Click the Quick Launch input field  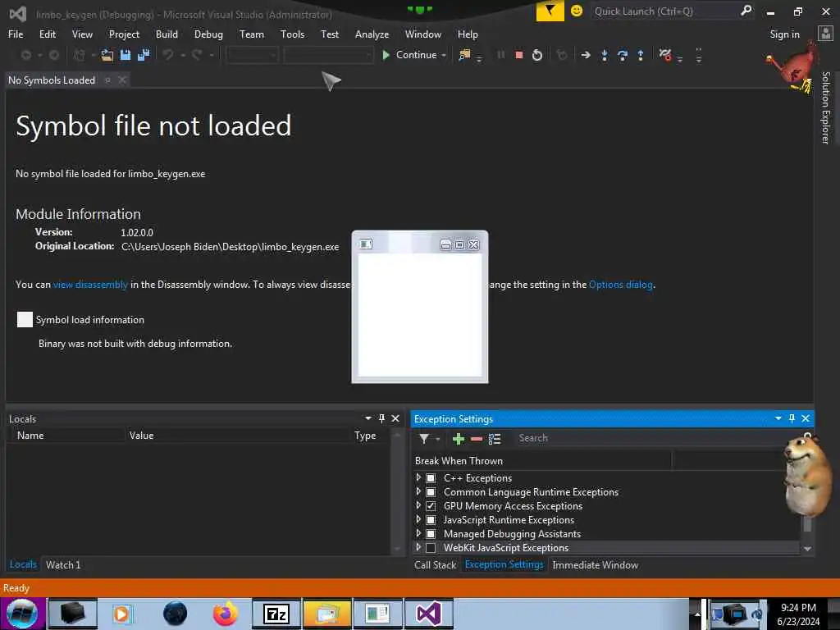tap(664, 11)
